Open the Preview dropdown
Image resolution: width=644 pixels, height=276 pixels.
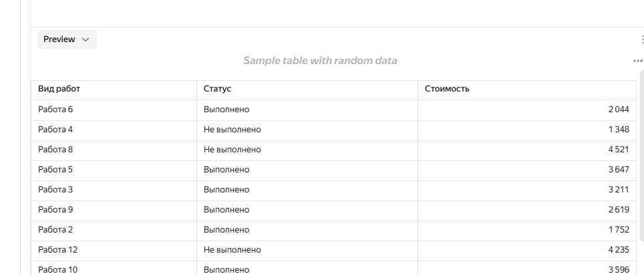[x=67, y=39]
